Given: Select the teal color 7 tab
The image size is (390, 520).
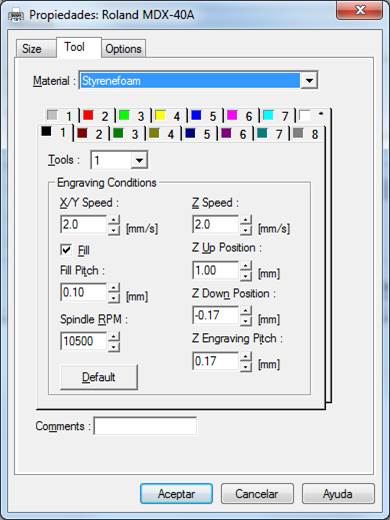Looking at the screenshot, I should [271, 134].
